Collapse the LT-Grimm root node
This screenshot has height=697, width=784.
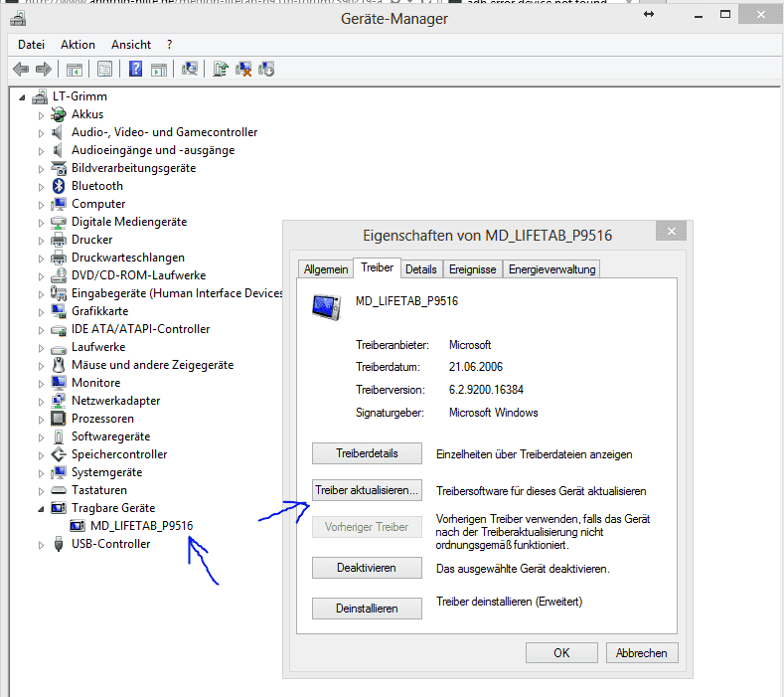pyautogui.click(x=22, y=97)
